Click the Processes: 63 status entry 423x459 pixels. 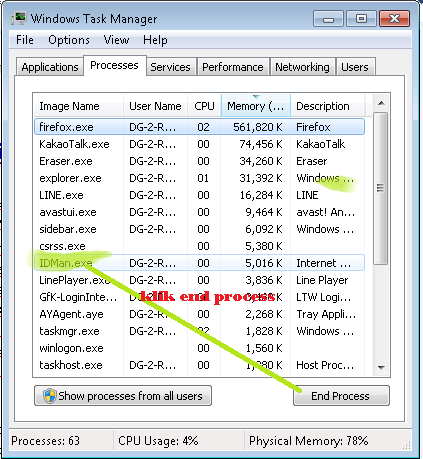click(46, 441)
